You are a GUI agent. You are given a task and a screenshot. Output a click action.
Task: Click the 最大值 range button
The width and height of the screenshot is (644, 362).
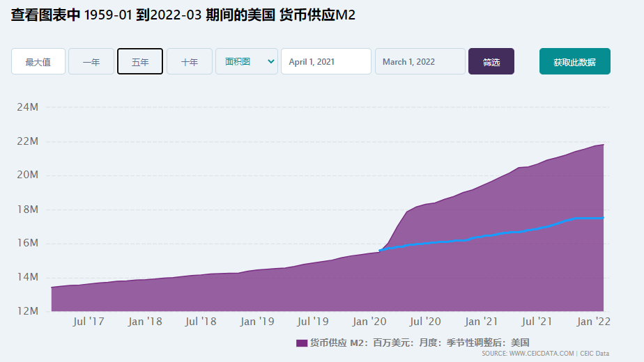38,61
